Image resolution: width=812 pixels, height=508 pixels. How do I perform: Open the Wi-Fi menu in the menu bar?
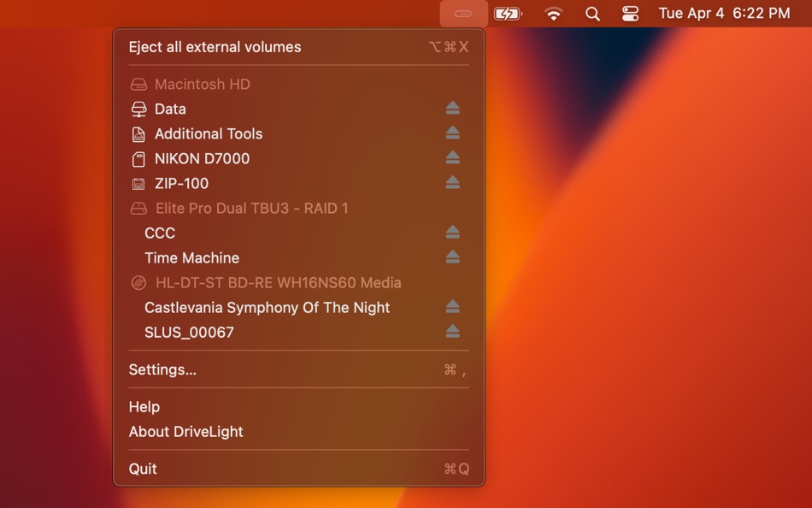click(554, 14)
